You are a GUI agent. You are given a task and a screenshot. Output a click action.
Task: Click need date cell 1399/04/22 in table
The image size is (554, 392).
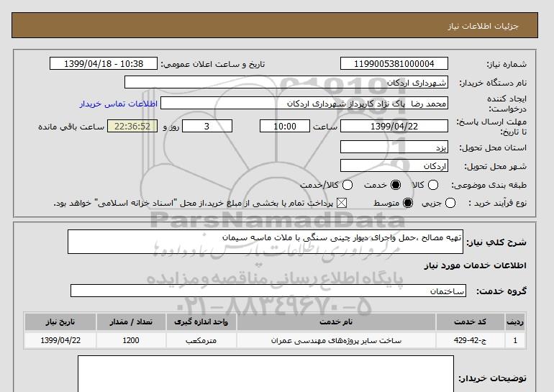tap(60, 340)
